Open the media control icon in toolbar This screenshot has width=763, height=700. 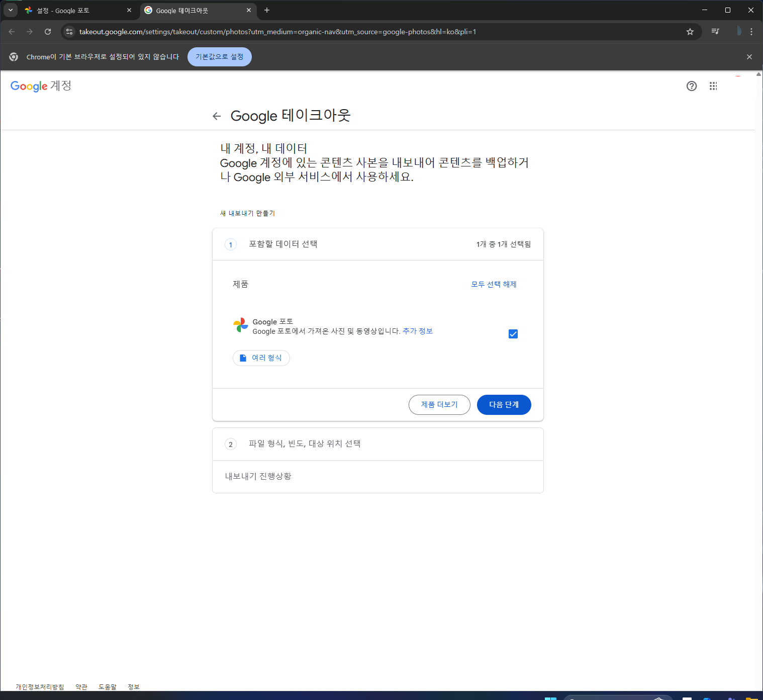[x=715, y=32]
